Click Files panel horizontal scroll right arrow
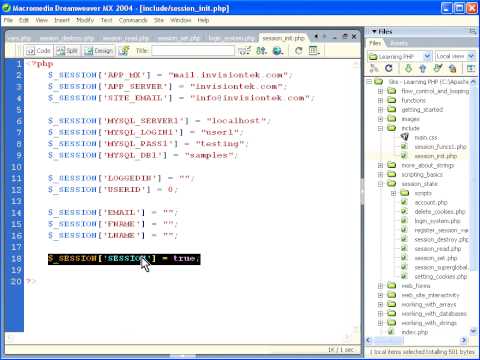 click(x=463, y=340)
